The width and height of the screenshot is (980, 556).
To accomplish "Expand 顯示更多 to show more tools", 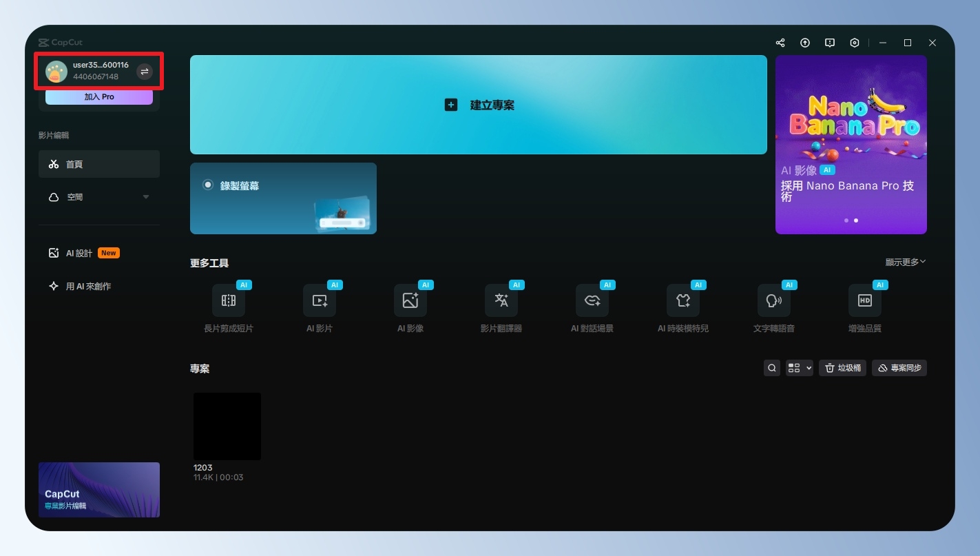I will (906, 262).
